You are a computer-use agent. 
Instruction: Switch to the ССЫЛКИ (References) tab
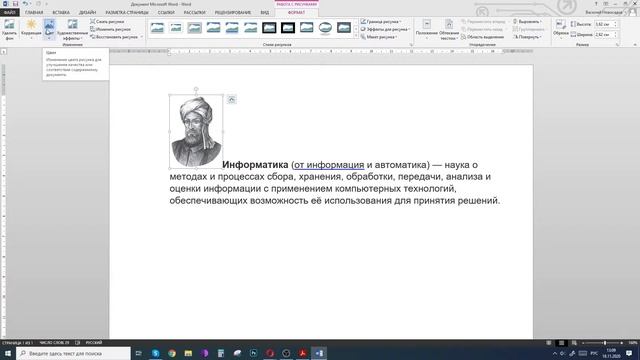[166, 13]
